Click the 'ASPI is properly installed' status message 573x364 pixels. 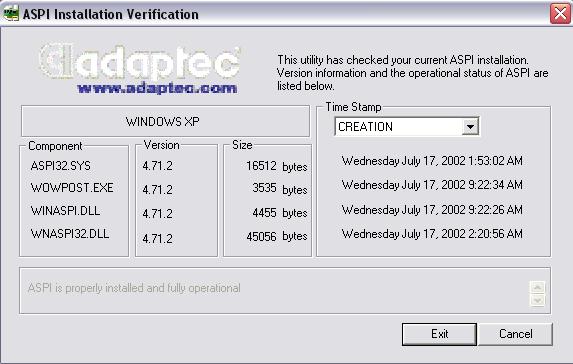pos(134,288)
